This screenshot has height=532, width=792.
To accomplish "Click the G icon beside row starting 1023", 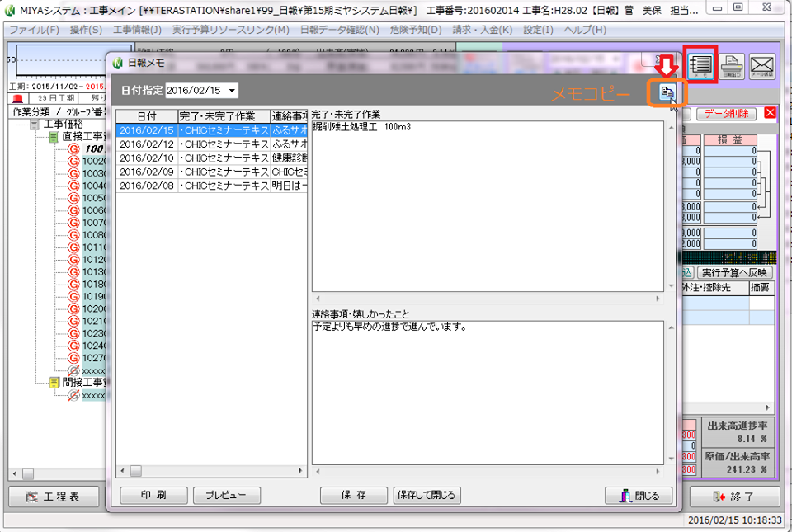I will coord(73,333).
